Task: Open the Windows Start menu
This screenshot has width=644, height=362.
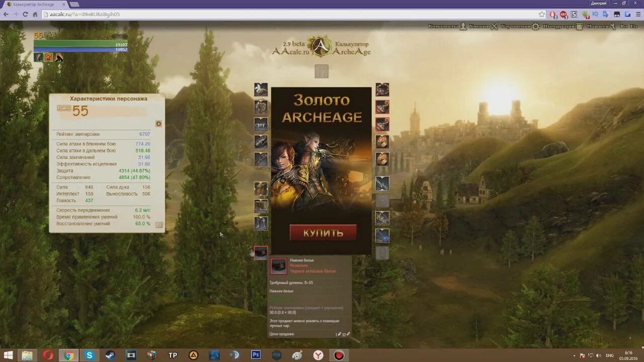Action: click(x=8, y=355)
